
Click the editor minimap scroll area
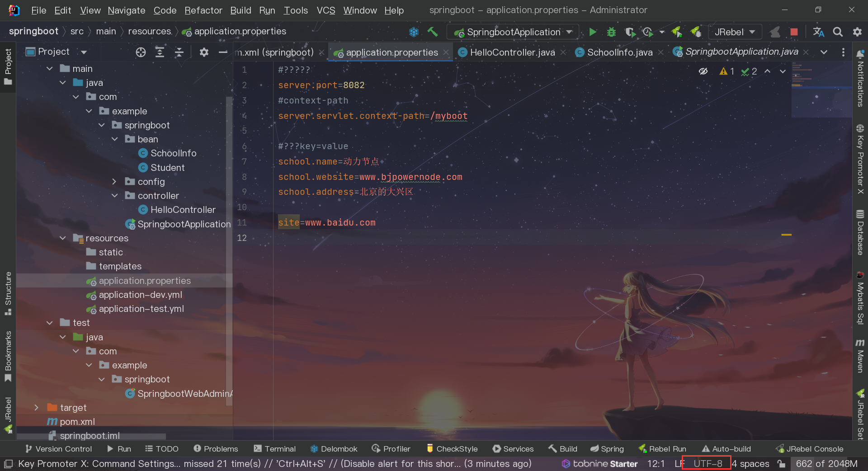click(x=821, y=90)
